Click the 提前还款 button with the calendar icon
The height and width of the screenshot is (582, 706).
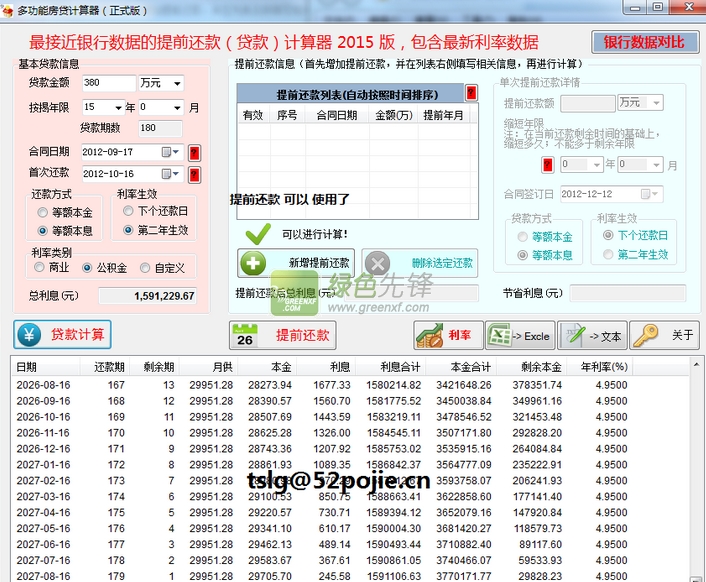[283, 335]
